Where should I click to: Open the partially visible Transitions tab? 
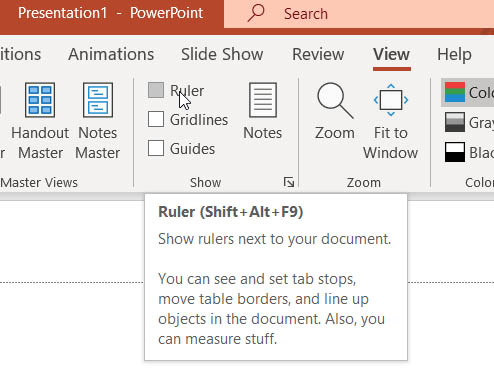pos(20,54)
